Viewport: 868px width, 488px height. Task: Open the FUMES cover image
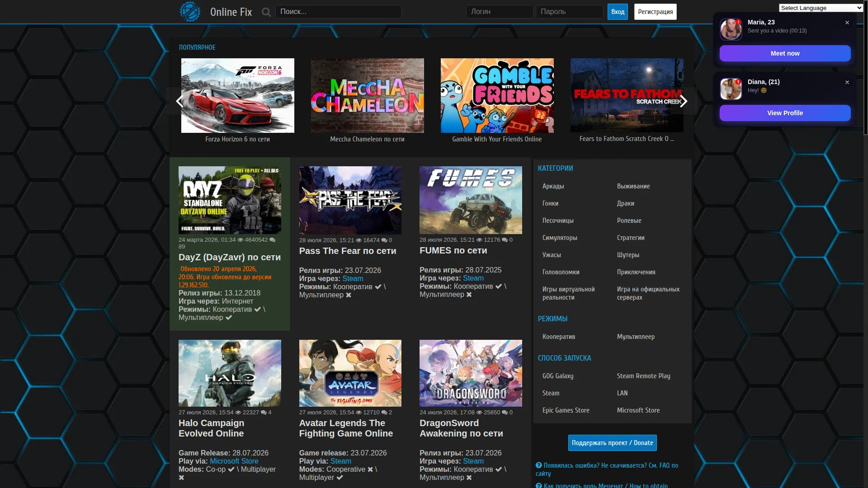(471, 200)
